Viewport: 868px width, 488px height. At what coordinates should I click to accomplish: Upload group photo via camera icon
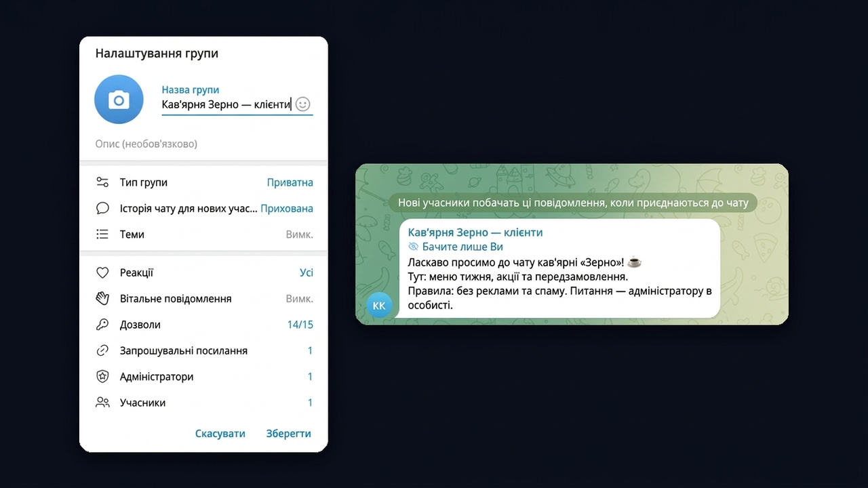coord(119,100)
